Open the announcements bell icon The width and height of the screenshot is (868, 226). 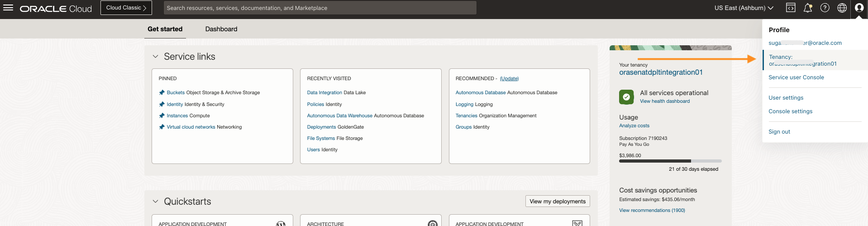(x=808, y=8)
